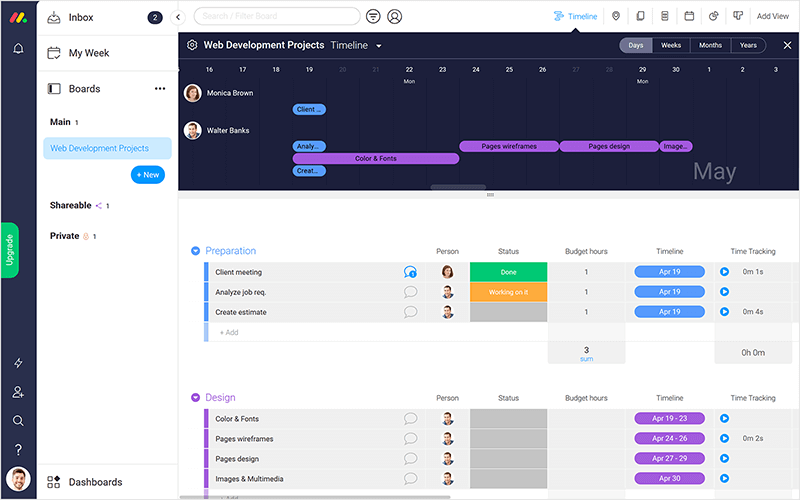
Task: Open My Week from sidebar
Action: point(88,53)
